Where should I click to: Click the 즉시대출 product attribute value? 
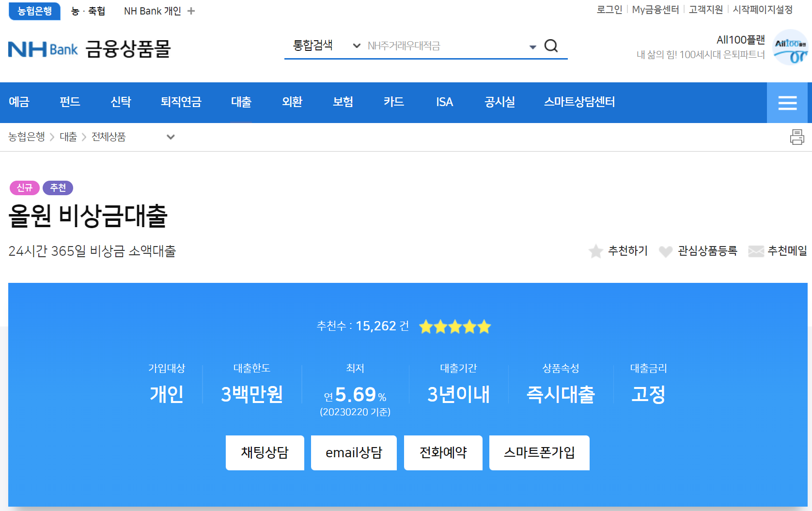click(561, 394)
